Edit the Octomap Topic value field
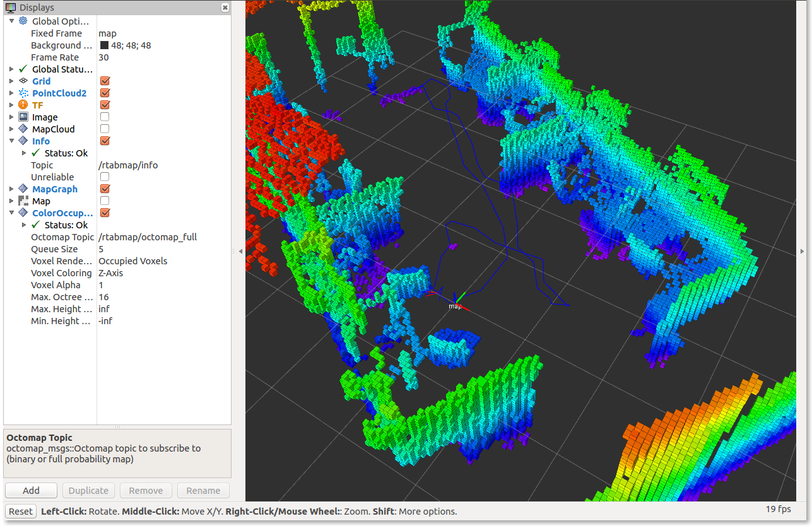The width and height of the screenshot is (812, 526). point(148,237)
